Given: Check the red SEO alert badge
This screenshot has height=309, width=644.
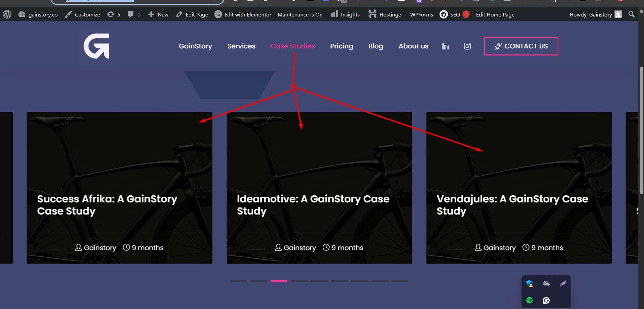Looking at the screenshot, I should pos(466,14).
